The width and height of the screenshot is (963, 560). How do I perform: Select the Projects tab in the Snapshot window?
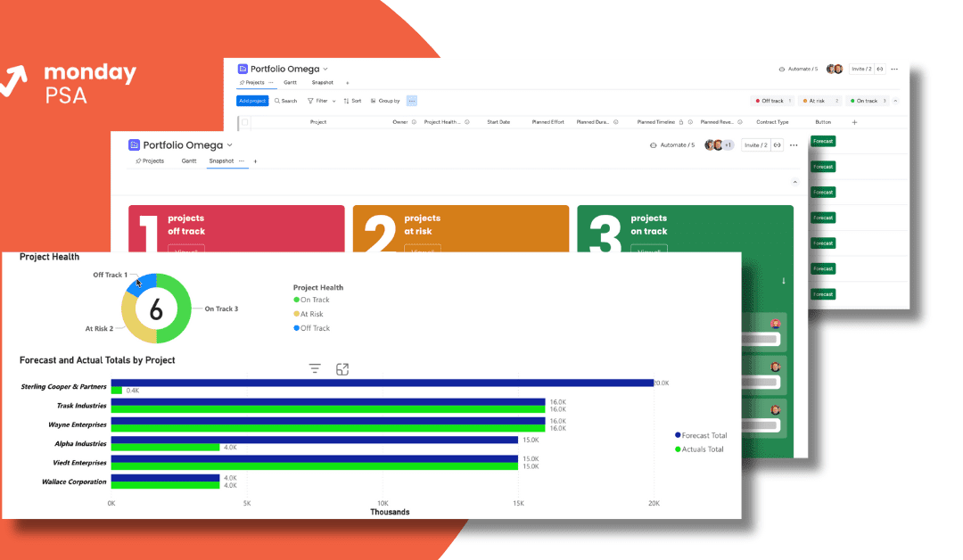(150, 161)
